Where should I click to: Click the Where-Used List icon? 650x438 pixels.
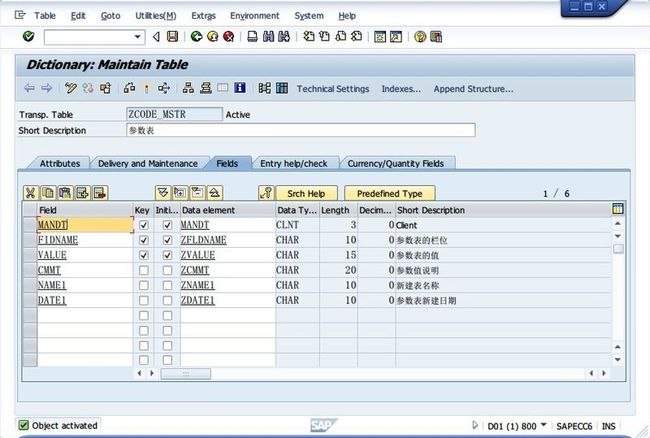click(164, 88)
